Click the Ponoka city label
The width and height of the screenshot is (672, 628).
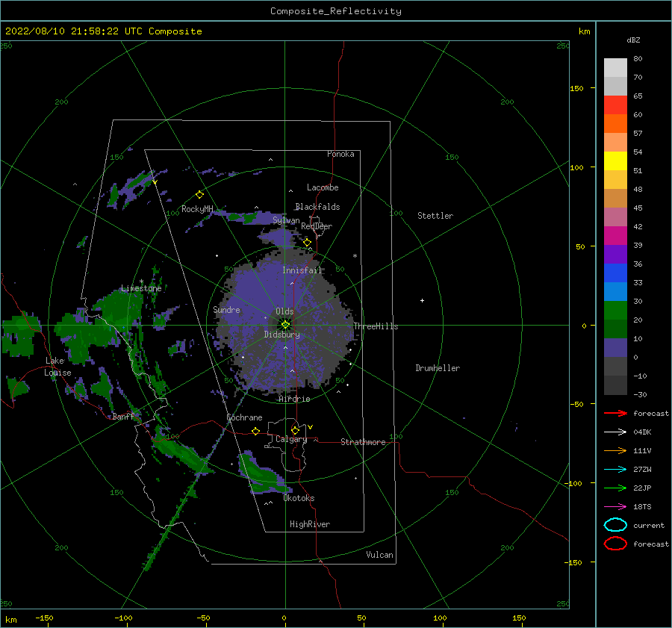click(x=340, y=154)
